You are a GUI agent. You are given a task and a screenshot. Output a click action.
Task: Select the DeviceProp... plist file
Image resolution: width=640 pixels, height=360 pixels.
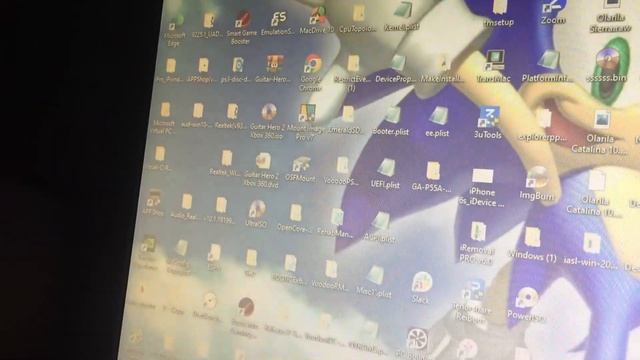395,70
